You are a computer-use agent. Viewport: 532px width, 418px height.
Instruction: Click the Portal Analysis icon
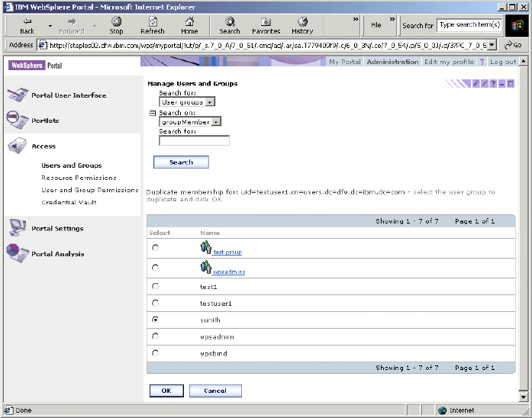pos(18,254)
